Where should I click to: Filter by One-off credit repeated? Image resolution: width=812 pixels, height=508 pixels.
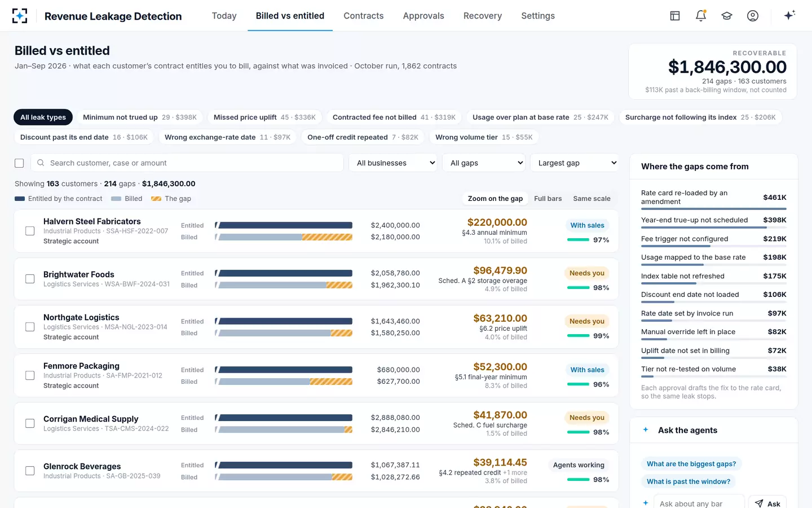363,137
